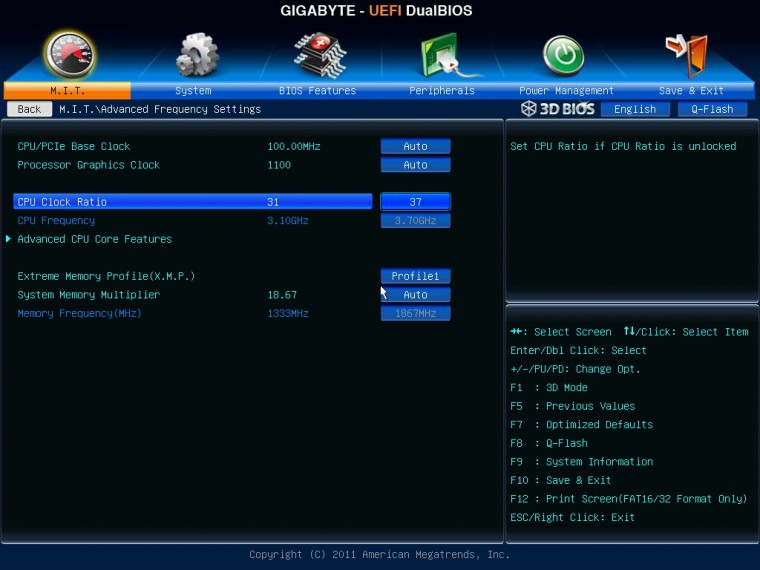
Task: Select the BIOS Features chip icon
Action: pos(320,55)
